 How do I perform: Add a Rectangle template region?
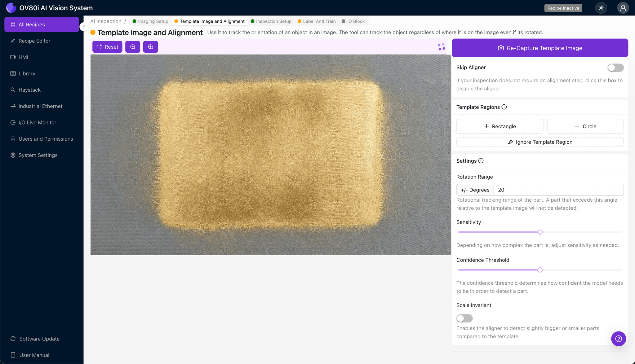500,126
